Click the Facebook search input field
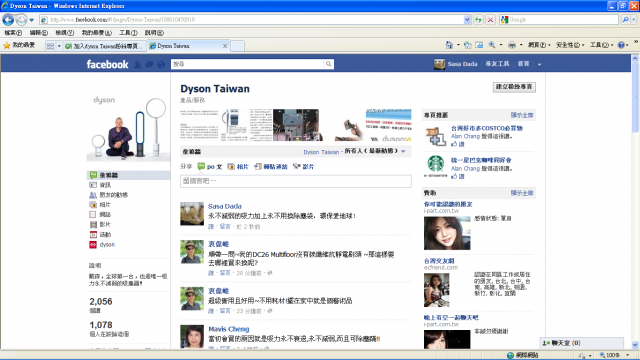The height and width of the screenshot is (360, 640). (247, 64)
